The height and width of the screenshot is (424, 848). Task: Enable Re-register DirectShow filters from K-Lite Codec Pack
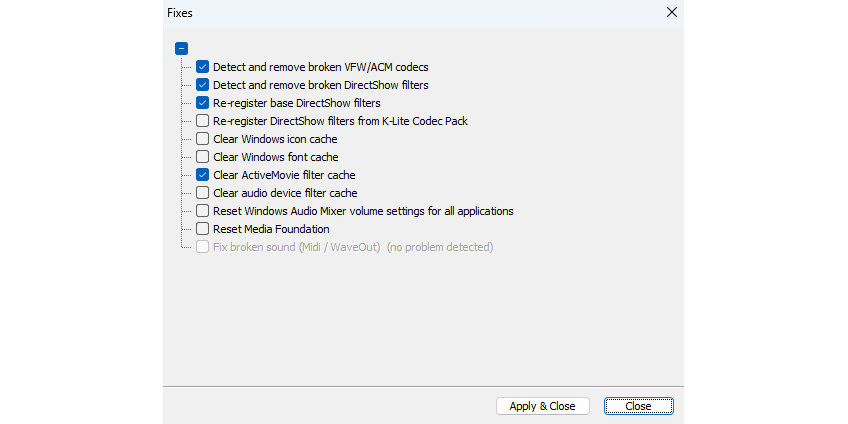coord(203,121)
